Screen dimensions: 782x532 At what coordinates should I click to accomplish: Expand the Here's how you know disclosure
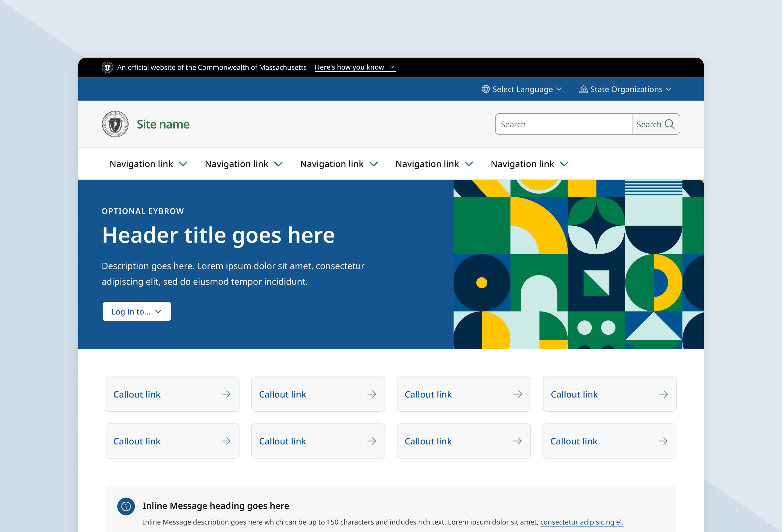pos(355,67)
